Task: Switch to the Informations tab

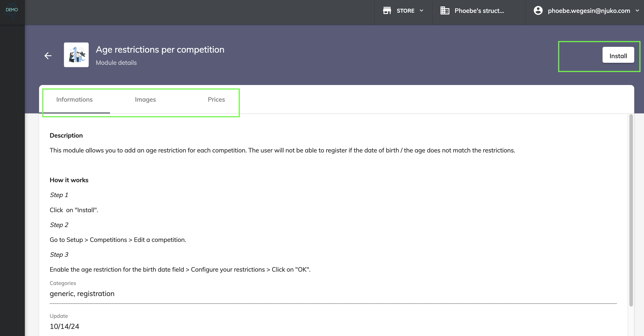Action: [75, 99]
